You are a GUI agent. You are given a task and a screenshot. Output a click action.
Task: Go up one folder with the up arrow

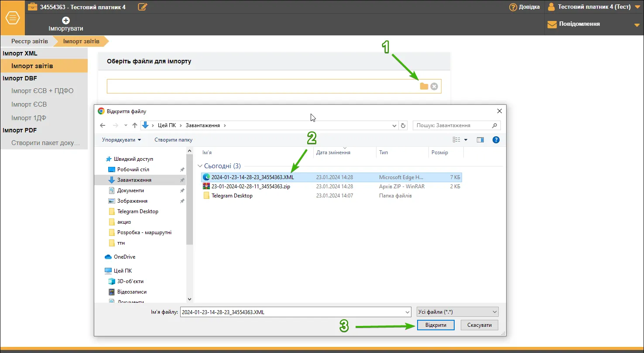pyautogui.click(x=135, y=125)
